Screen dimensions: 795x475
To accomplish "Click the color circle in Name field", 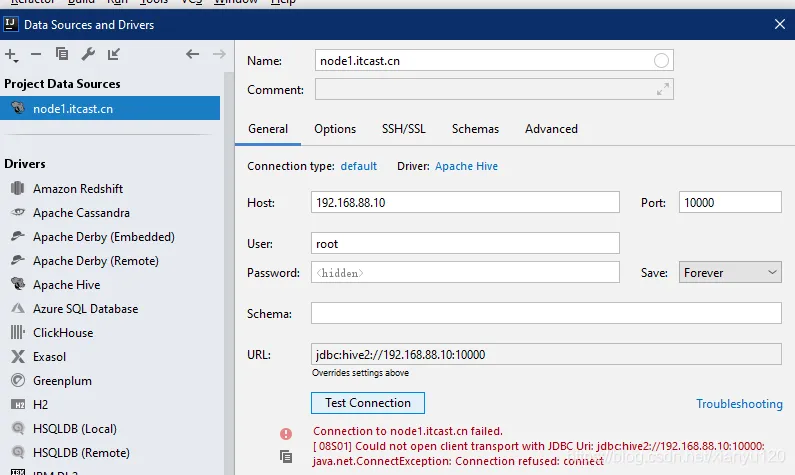I will (x=661, y=61).
